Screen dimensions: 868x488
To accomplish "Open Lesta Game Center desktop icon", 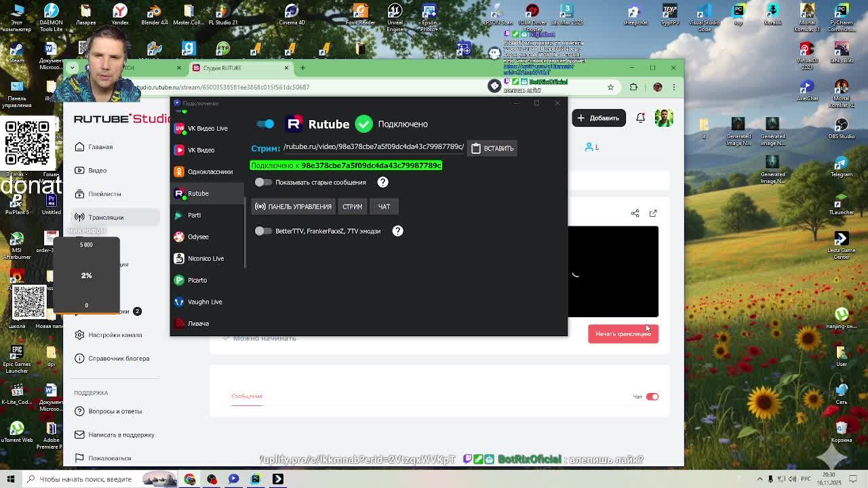I will [x=842, y=245].
